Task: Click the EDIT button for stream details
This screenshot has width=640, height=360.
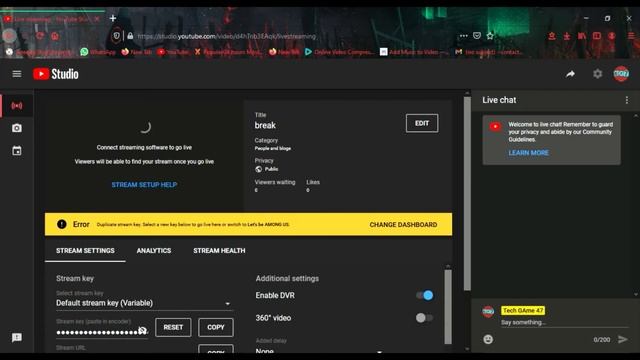Action: coord(422,123)
